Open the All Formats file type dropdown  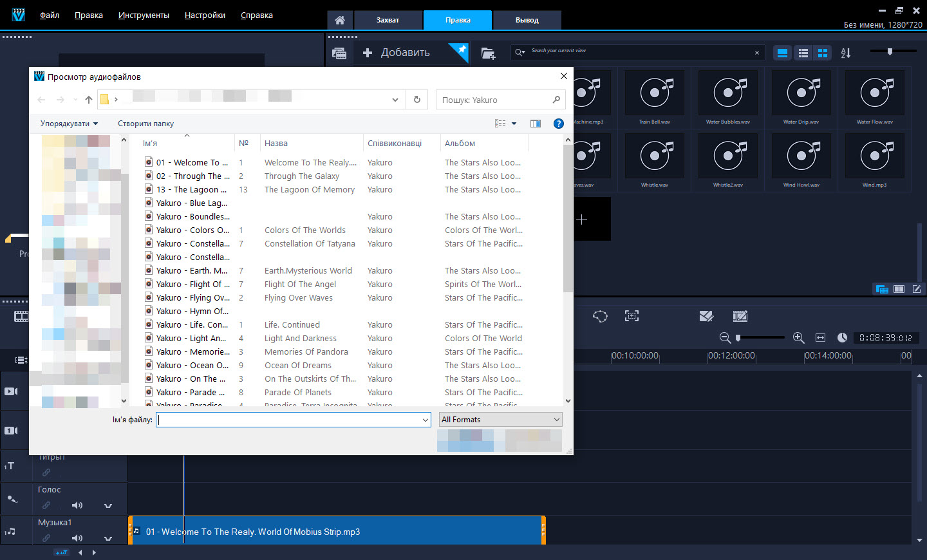500,420
